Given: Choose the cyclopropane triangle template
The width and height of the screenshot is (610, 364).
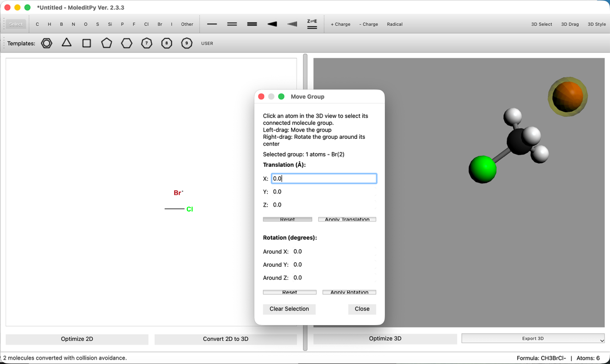Looking at the screenshot, I should tap(66, 43).
